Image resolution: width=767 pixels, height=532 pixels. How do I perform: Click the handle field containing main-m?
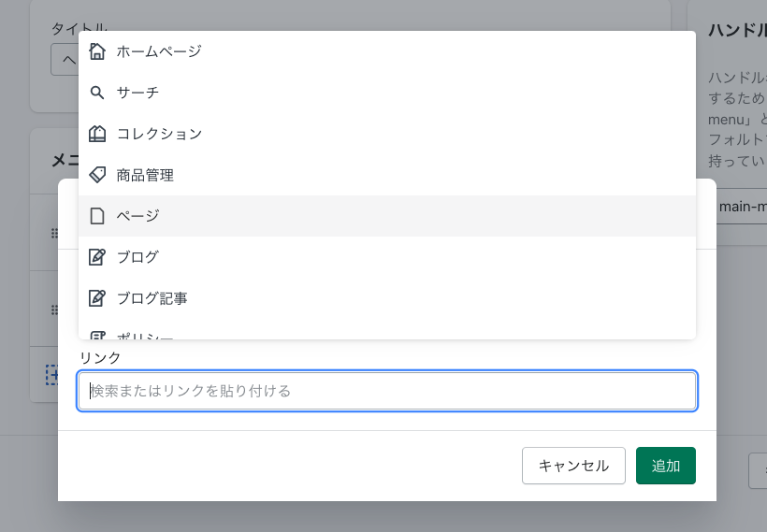(739, 207)
